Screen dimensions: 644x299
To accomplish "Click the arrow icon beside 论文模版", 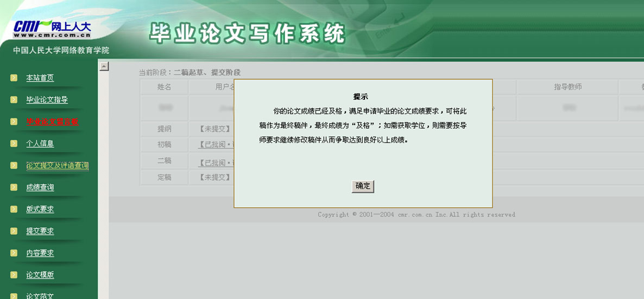I will (14, 275).
